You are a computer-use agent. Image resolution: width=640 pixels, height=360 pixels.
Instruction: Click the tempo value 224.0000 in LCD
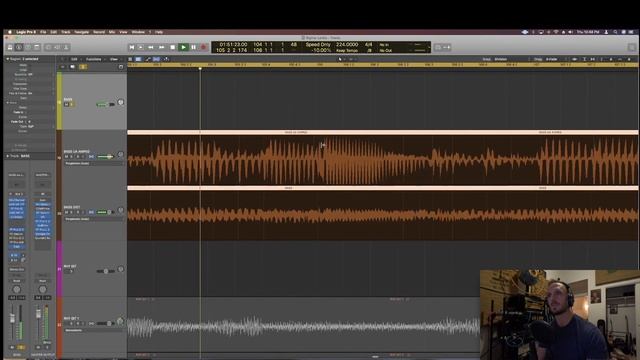[x=347, y=44]
